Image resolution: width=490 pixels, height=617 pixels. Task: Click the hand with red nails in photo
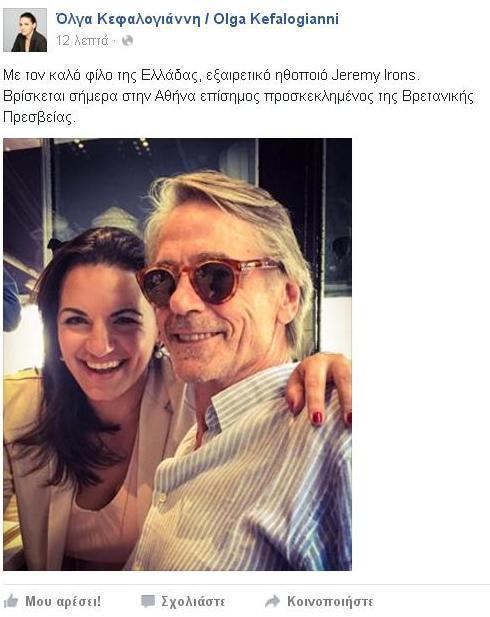pyautogui.click(x=319, y=390)
